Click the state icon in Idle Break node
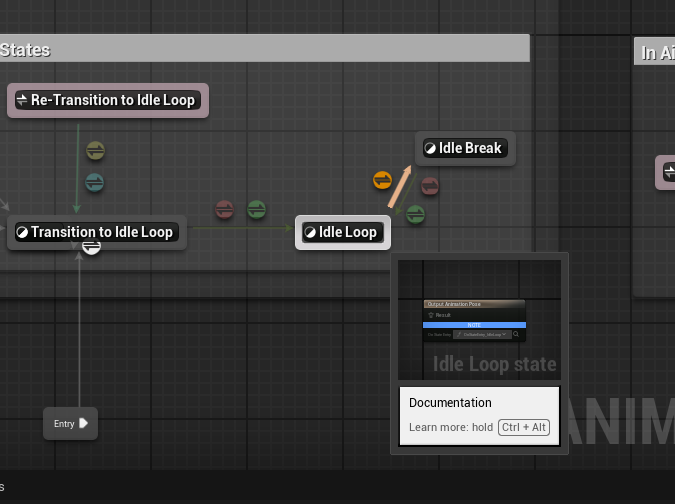The height and width of the screenshot is (504, 675). (430, 148)
